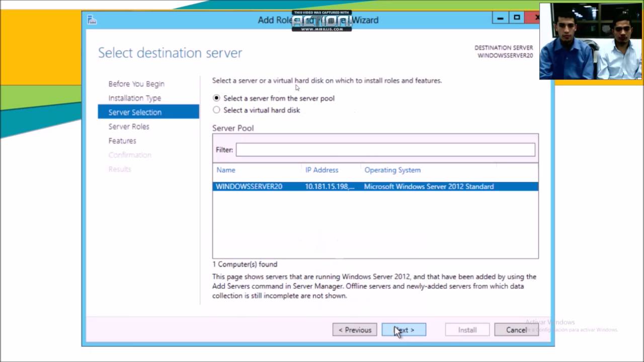This screenshot has height=362, width=644.
Task: Sort the server pool by the IP Address column
Action: 322,170
